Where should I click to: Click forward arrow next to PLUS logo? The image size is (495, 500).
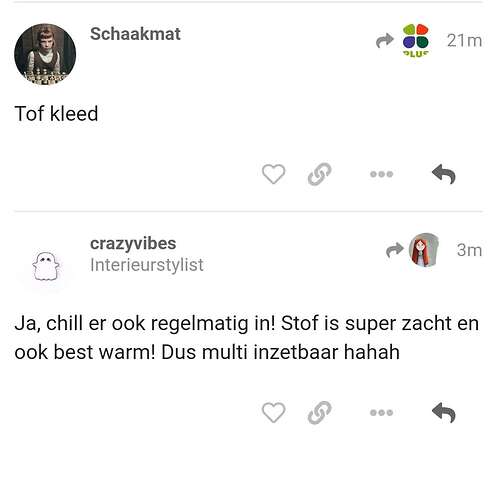385,40
